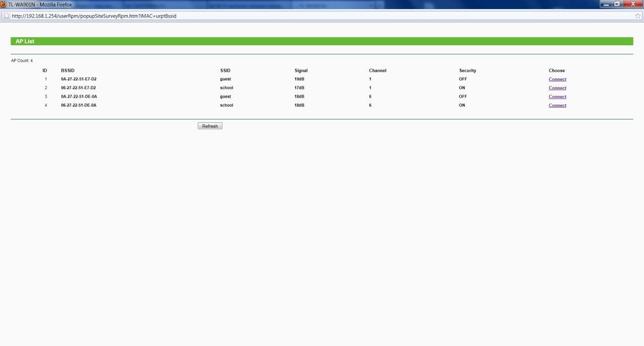Close the TL-WA901N popup window
644x346 pixels.
pos(632,4)
